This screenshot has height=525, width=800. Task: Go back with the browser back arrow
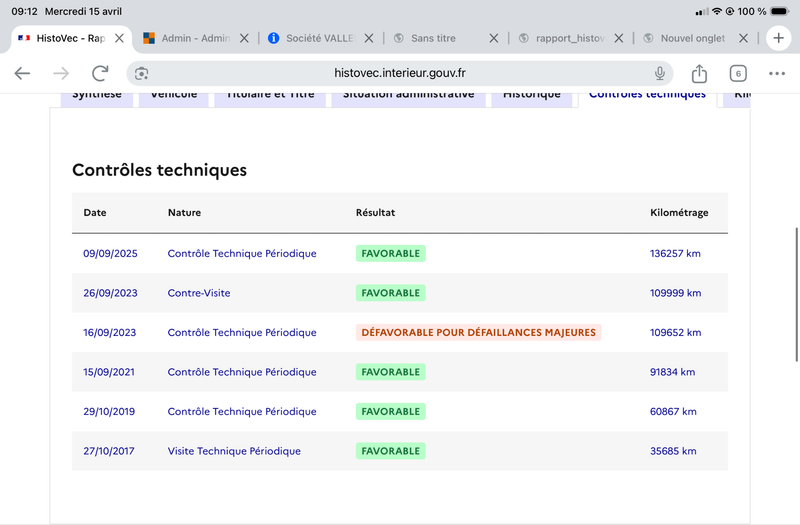coord(22,73)
